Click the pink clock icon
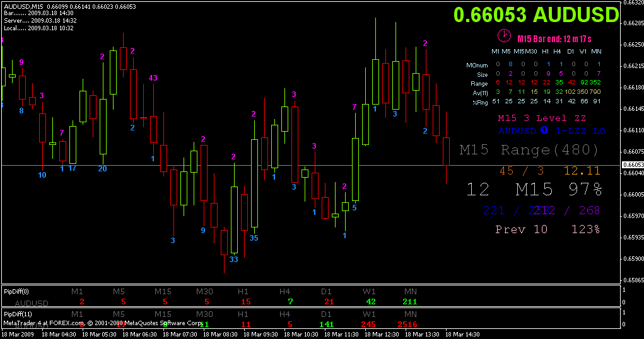This screenshot has width=644, height=339. pos(504,36)
